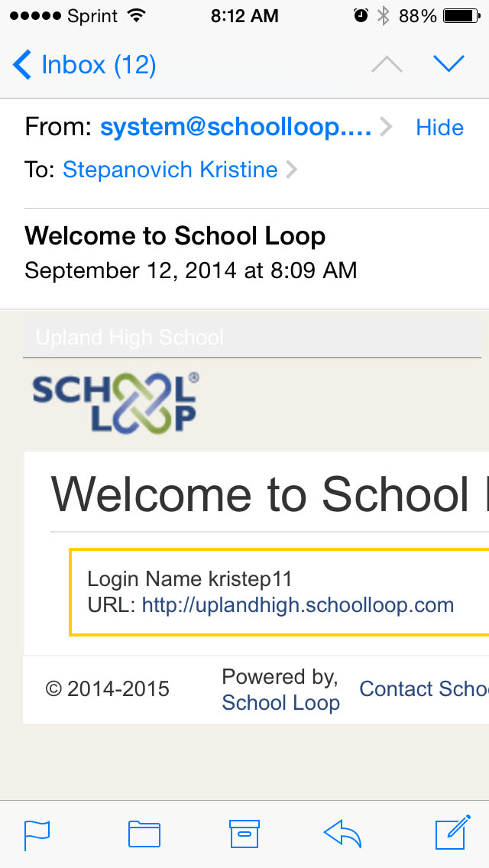Open sender system@schoolloop address
The height and width of the screenshot is (868, 489).
tap(235, 128)
